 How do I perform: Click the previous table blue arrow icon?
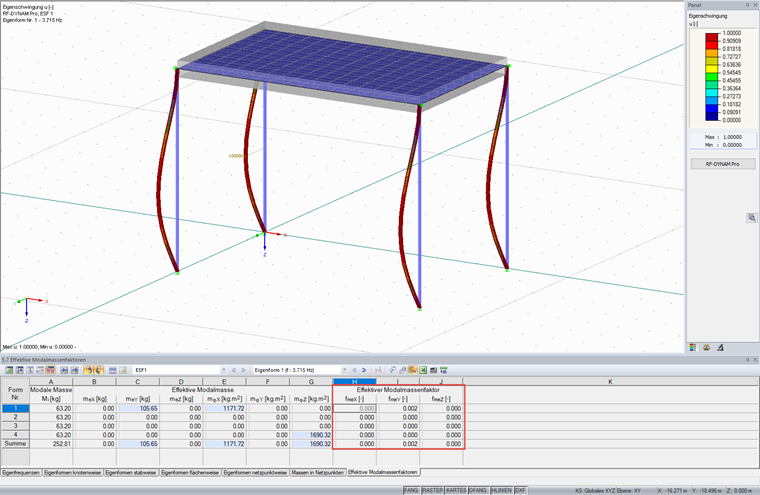tap(64, 370)
